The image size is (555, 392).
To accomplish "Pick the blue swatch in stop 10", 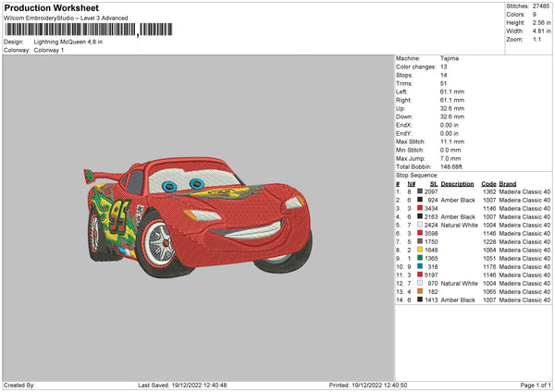I will coord(421,266).
